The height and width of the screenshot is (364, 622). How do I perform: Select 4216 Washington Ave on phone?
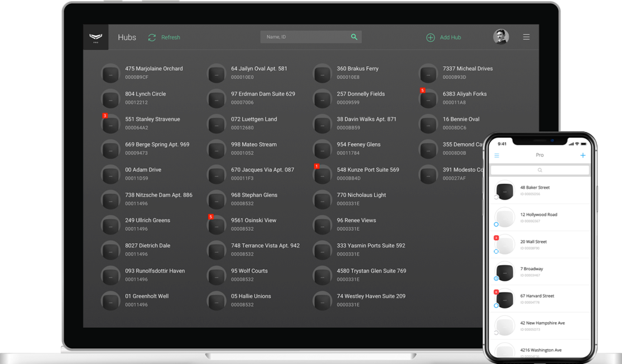coord(539,350)
